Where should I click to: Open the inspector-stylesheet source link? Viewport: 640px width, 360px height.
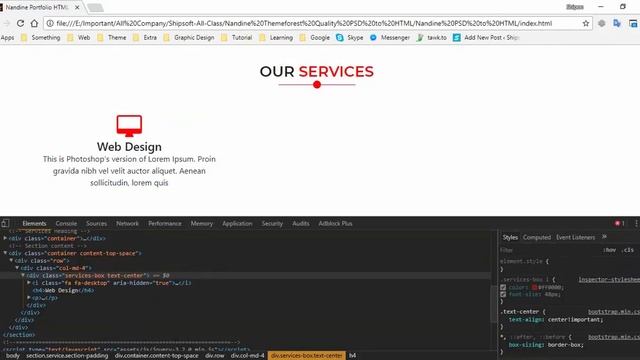609,280
